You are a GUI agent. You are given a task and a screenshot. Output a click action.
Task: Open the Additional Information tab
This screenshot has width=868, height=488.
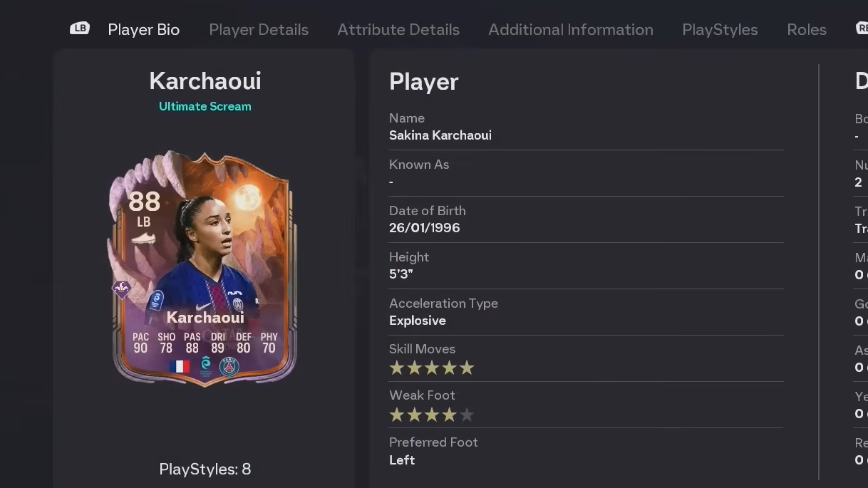coord(571,29)
